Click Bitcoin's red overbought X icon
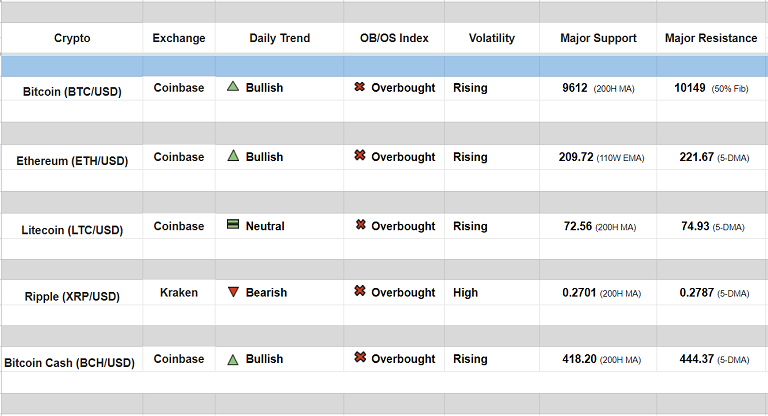Image resolution: width=768 pixels, height=416 pixels. coord(360,87)
